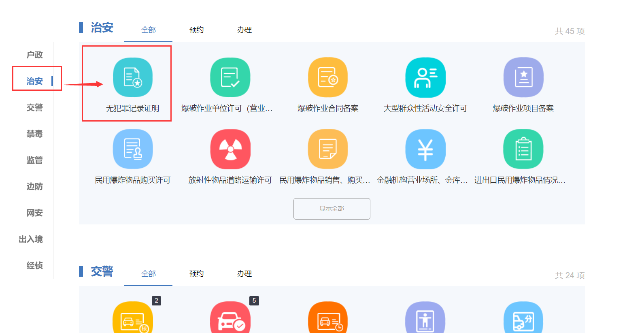
Task: Select the 金融机构营业场所 yen icon
Action: pos(425,149)
